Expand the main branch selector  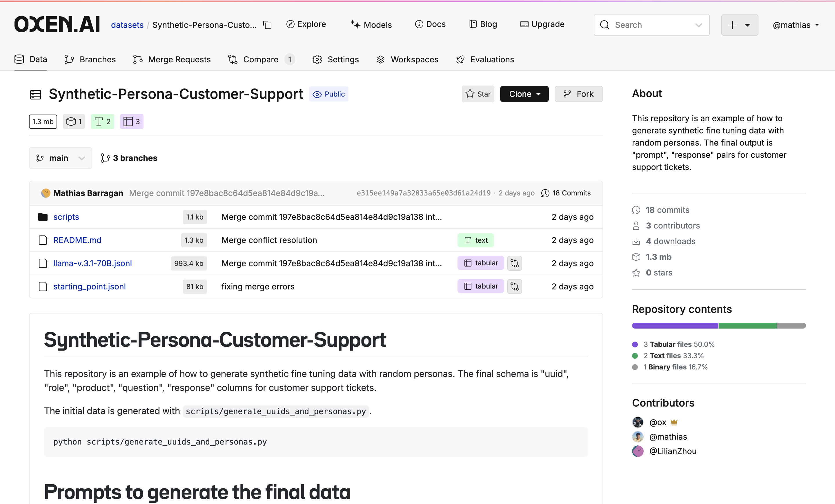pyautogui.click(x=60, y=158)
